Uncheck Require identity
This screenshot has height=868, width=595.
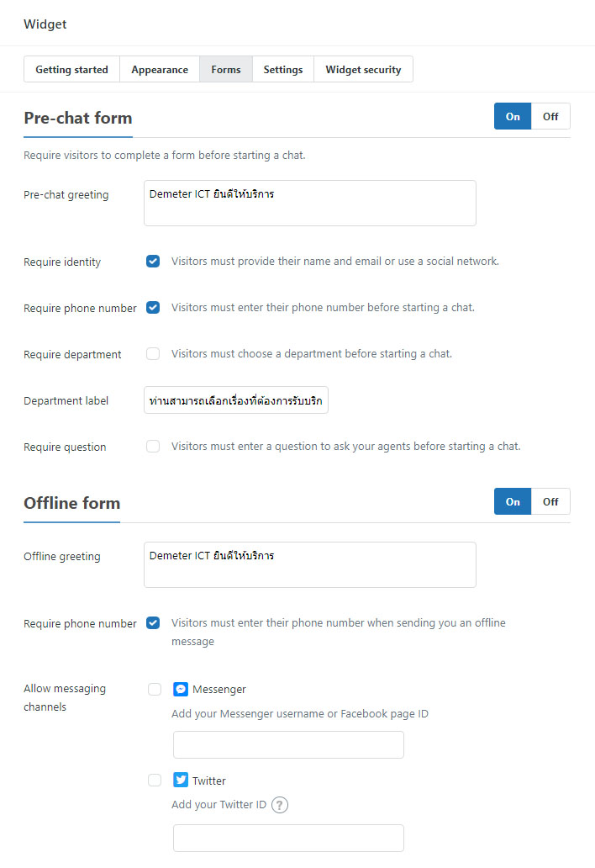pos(153,261)
